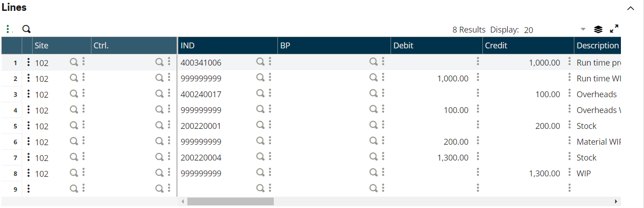Viewport: 644px width, 208px height.
Task: Expand the grid to full screen
Action: [x=614, y=29]
